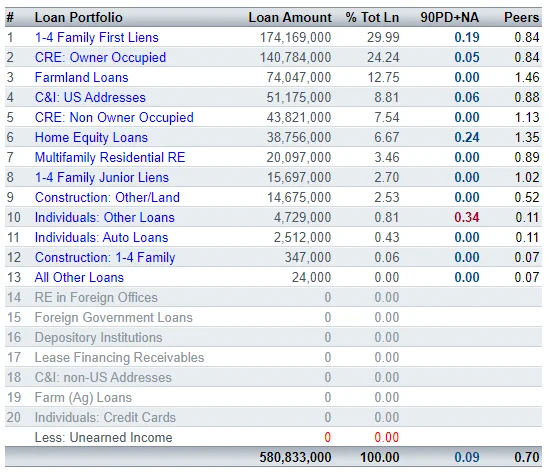549x473 pixels.
Task: Click the 0.05 CRE Owner Occupied 90PD+NA value
Action: coord(467,57)
